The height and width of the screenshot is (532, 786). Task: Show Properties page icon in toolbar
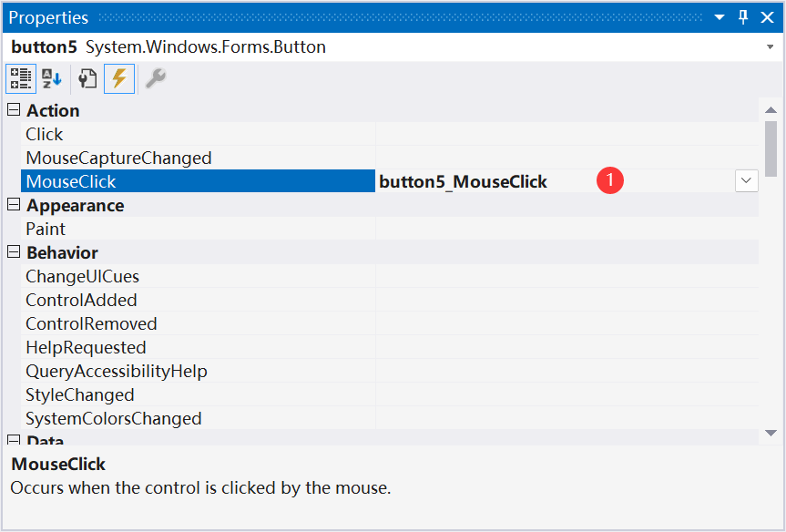pyautogui.click(x=87, y=78)
